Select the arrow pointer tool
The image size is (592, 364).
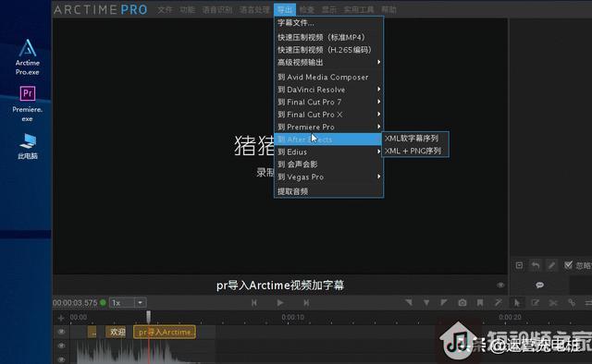click(517, 302)
